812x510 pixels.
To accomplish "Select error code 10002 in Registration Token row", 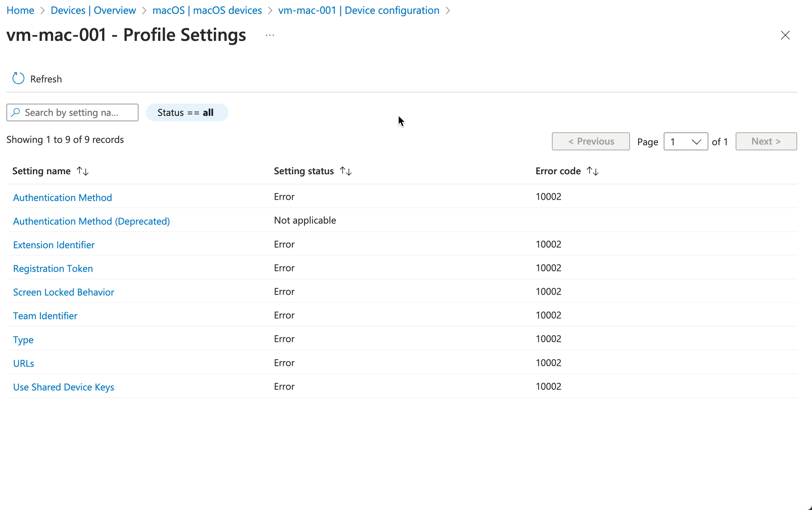I will point(549,267).
